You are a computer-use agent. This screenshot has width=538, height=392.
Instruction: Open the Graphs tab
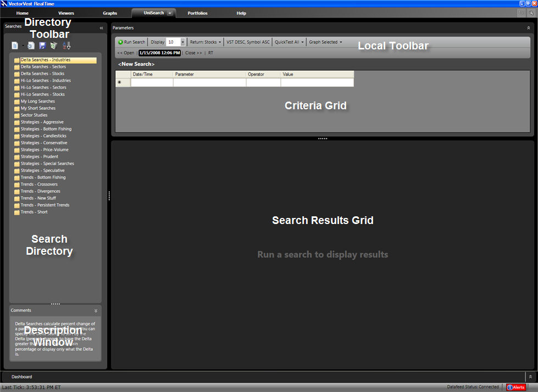(110, 13)
